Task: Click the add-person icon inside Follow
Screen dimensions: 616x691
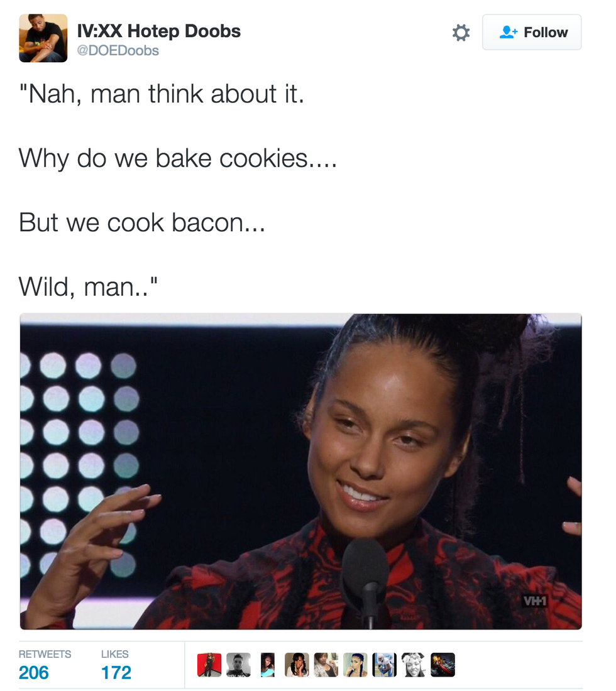Action: (509, 32)
